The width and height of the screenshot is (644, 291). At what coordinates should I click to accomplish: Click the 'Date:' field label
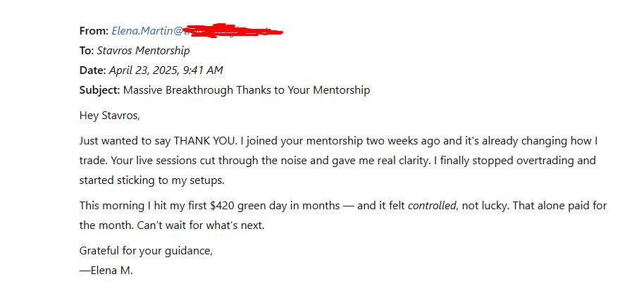(92, 70)
